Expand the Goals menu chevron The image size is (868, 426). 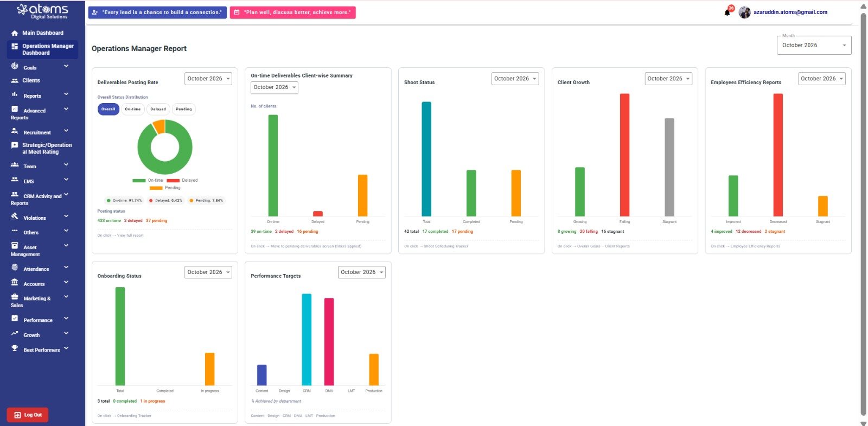(66, 66)
